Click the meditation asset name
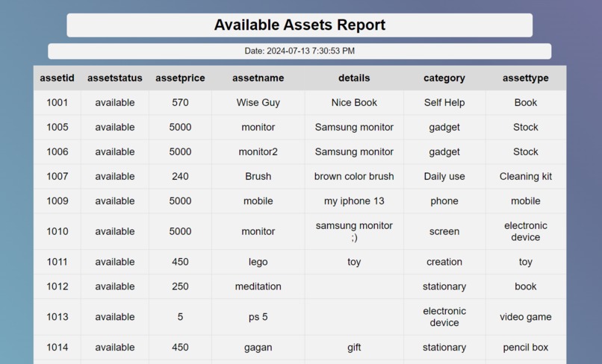 click(x=258, y=286)
